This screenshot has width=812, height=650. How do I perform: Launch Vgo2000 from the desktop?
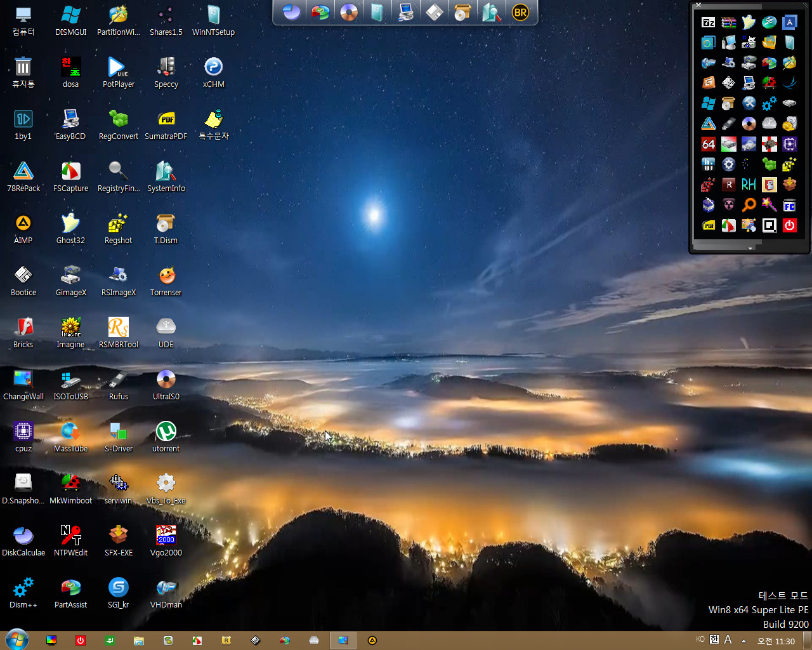(166, 541)
